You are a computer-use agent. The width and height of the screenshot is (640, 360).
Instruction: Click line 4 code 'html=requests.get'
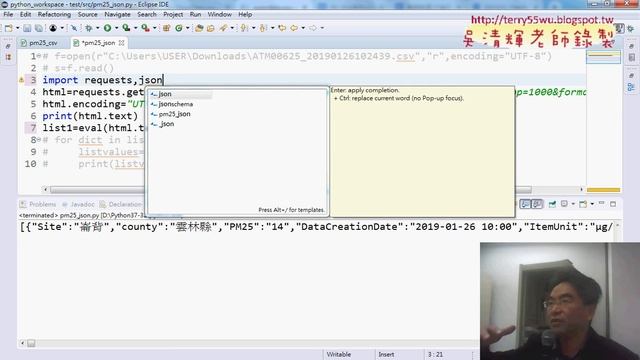pyautogui.click(x=93, y=92)
